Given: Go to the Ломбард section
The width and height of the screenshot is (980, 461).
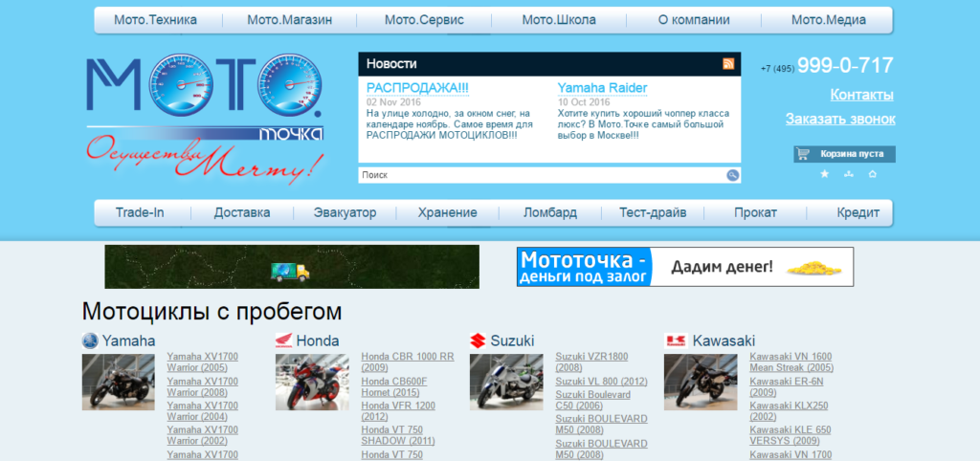Looking at the screenshot, I should pos(550,212).
